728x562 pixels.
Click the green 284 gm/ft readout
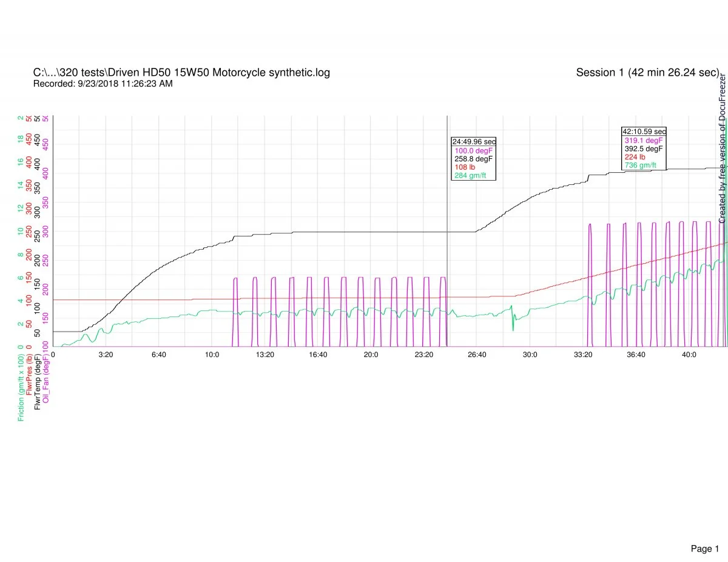[470, 175]
